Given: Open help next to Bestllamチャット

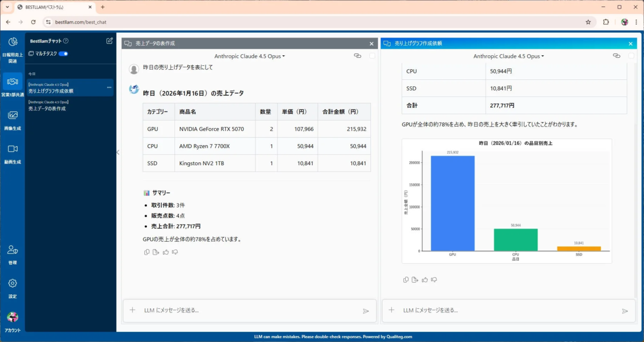Looking at the screenshot, I should (x=66, y=40).
